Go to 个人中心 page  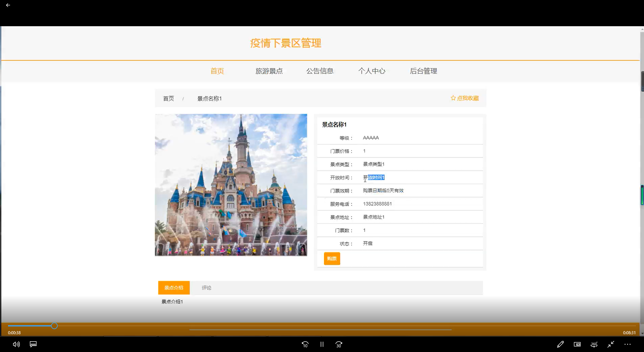[x=372, y=71]
